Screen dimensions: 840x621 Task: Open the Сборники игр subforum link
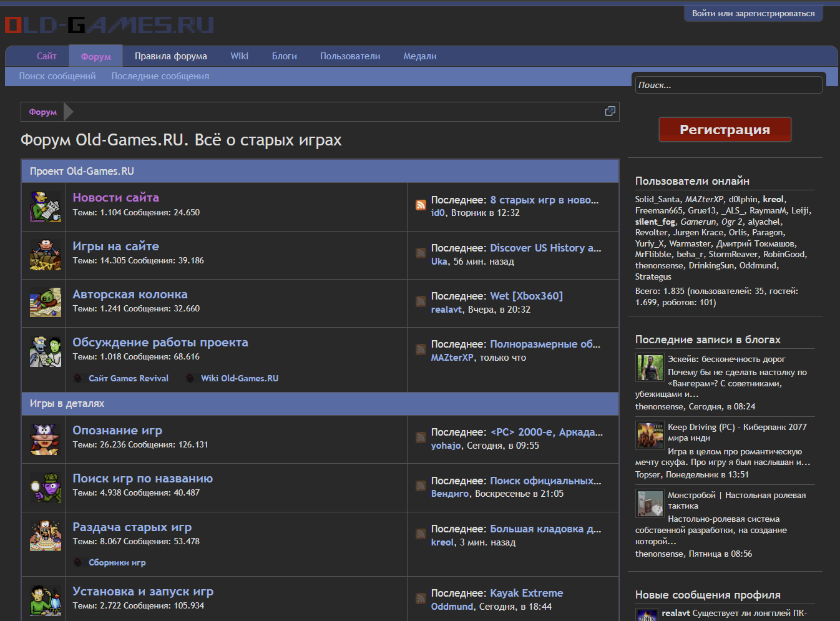(117, 562)
